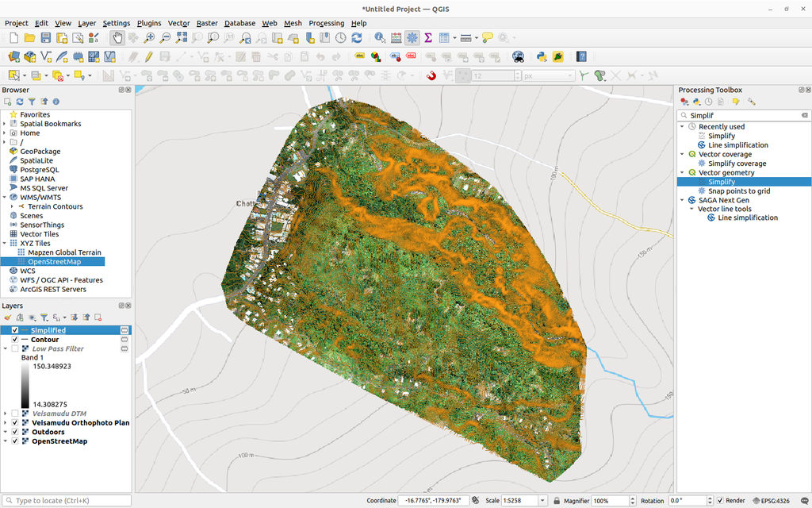The width and height of the screenshot is (812, 508).
Task: Click the Refresh map icon
Action: [357, 37]
